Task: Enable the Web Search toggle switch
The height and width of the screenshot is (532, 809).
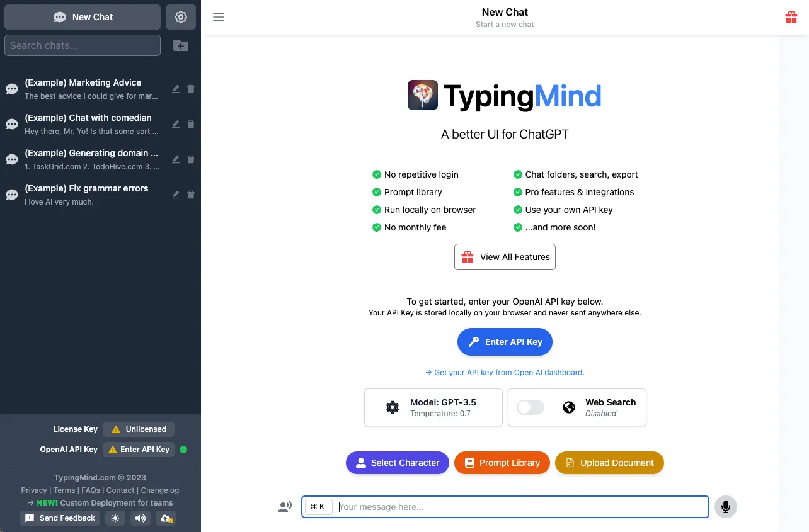Action: coord(531,407)
